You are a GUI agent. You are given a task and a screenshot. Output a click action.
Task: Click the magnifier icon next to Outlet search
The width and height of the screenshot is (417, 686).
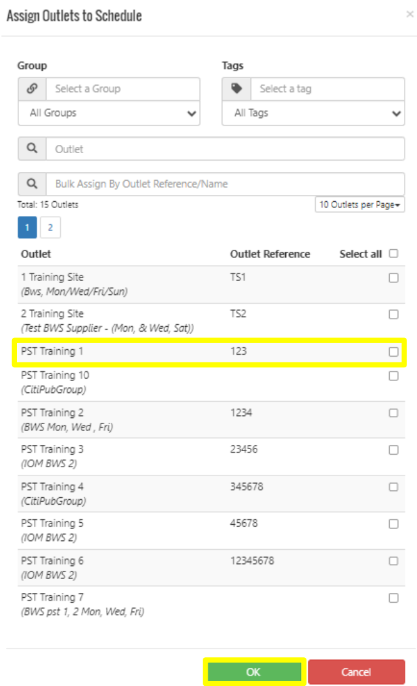click(32, 149)
